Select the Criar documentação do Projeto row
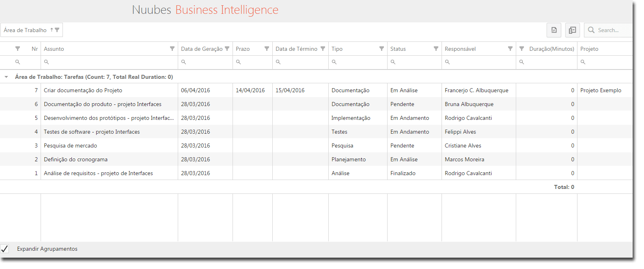Viewport: 644px width, 269px height. point(316,90)
